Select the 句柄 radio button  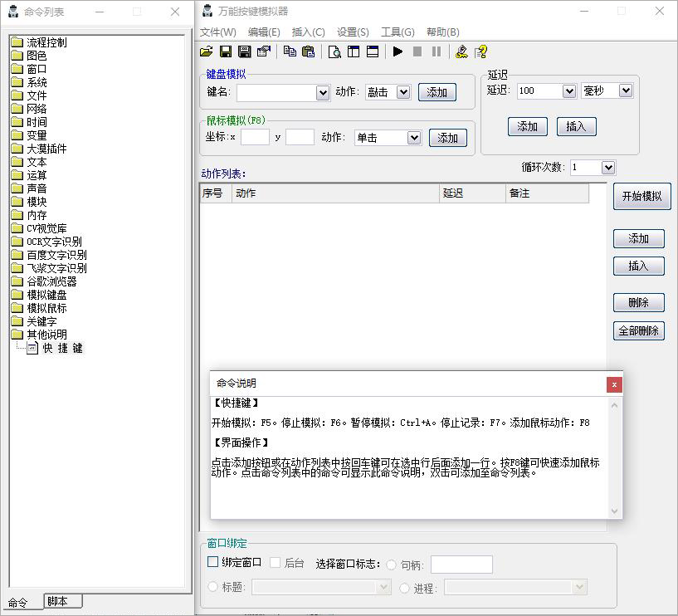coord(390,564)
